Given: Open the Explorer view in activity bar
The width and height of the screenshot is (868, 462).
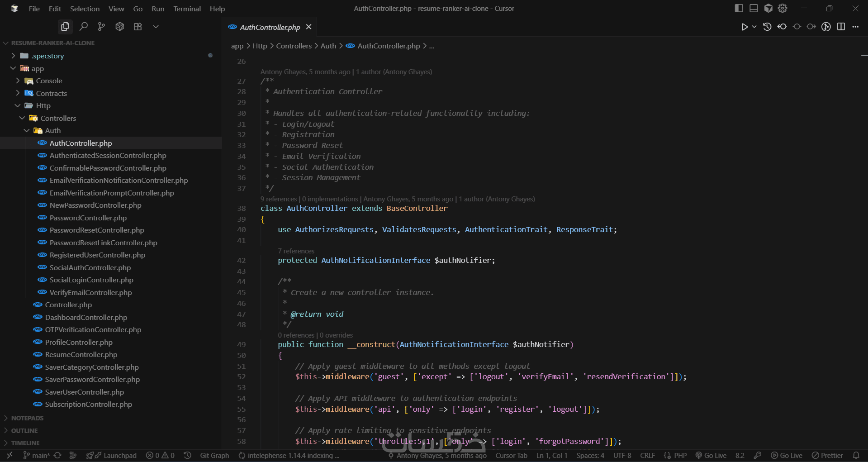Looking at the screenshot, I should (65, 27).
